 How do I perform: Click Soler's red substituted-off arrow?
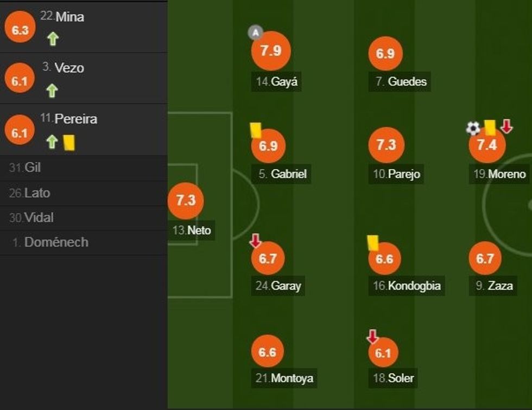(372, 337)
